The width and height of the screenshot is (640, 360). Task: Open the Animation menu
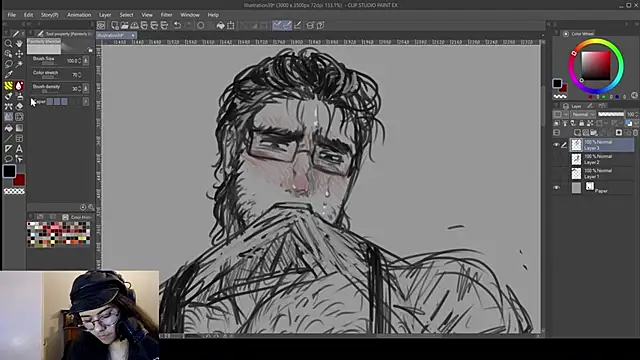(79, 15)
